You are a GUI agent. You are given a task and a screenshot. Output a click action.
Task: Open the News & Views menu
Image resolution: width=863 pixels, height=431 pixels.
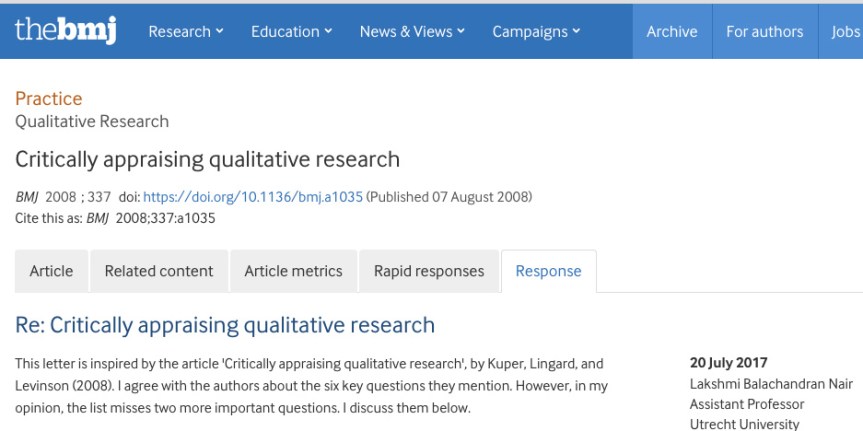[406, 32]
